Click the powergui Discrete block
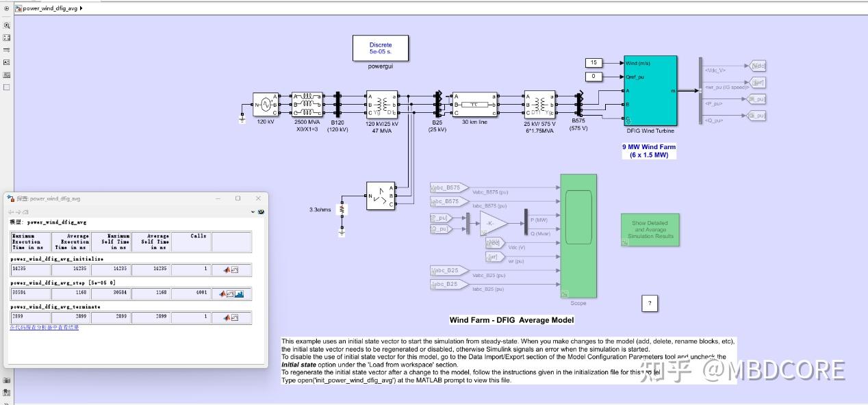The image size is (868, 405). click(381, 48)
